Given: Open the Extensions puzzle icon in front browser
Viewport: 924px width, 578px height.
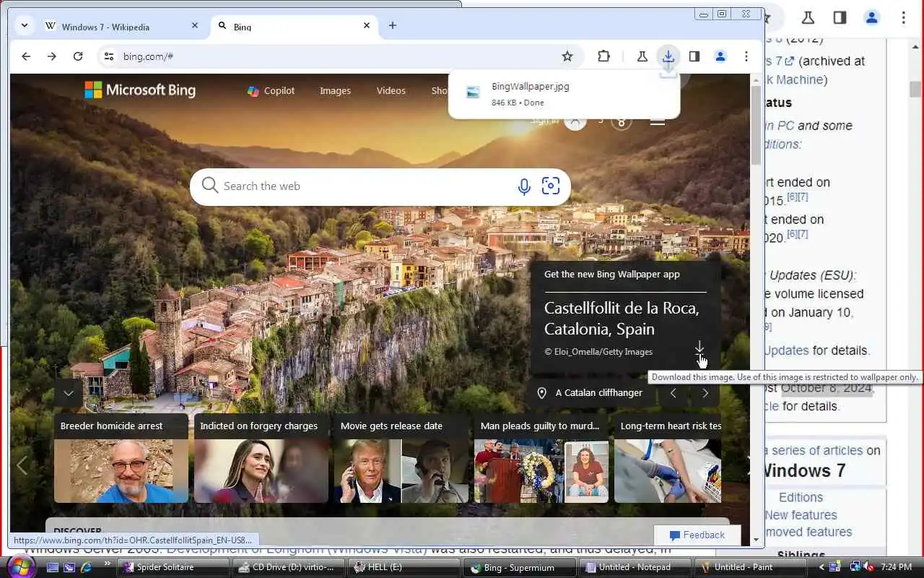Looking at the screenshot, I should (x=603, y=56).
